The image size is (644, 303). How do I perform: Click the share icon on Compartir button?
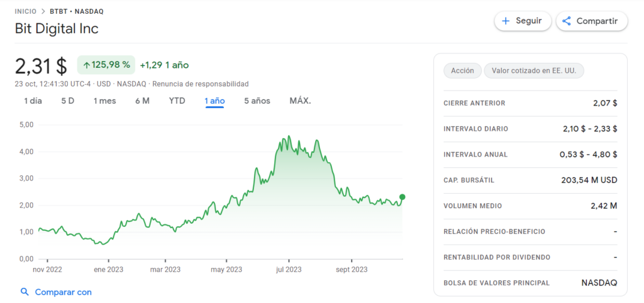tap(566, 21)
